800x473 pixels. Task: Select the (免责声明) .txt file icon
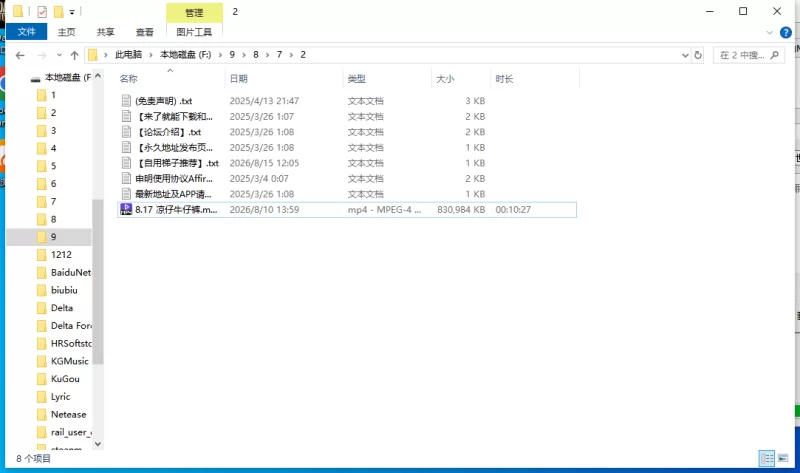point(126,101)
